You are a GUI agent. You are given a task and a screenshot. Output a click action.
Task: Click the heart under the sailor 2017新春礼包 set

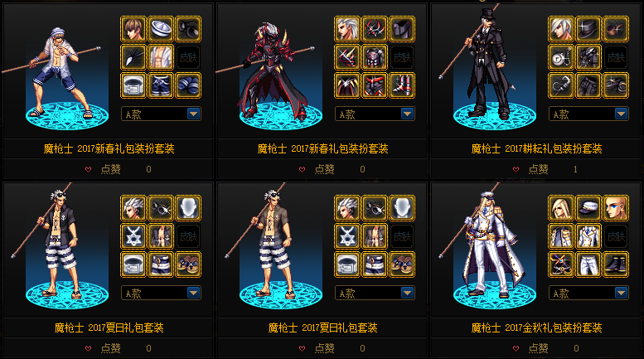(89, 169)
